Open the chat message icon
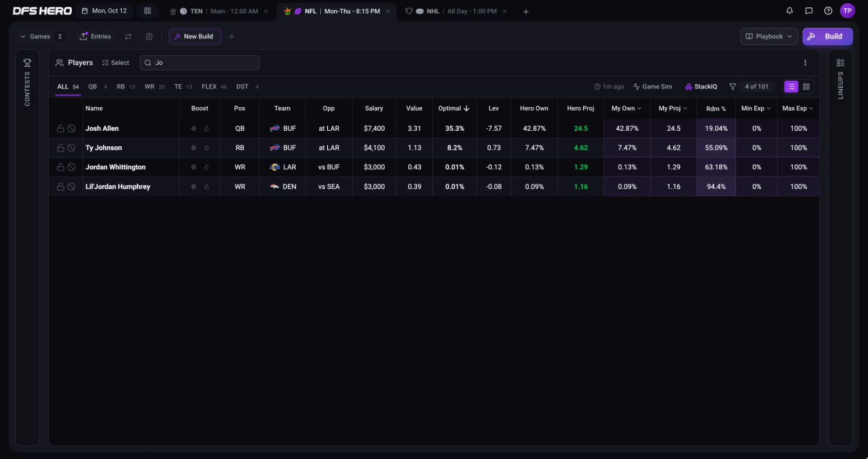Image resolution: width=868 pixels, height=459 pixels. (809, 11)
